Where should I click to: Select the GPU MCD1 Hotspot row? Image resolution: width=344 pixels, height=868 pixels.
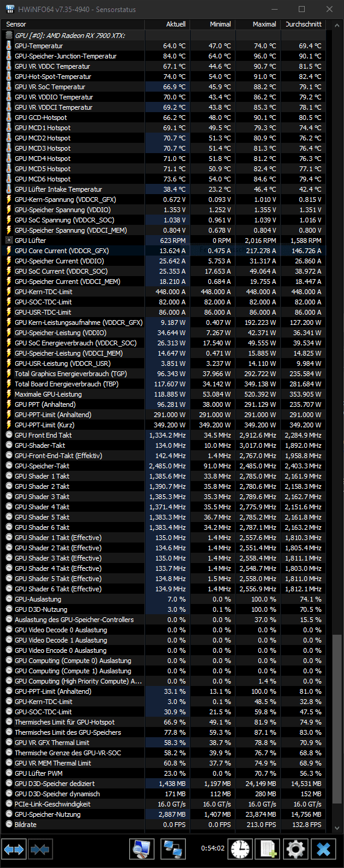pos(164,128)
